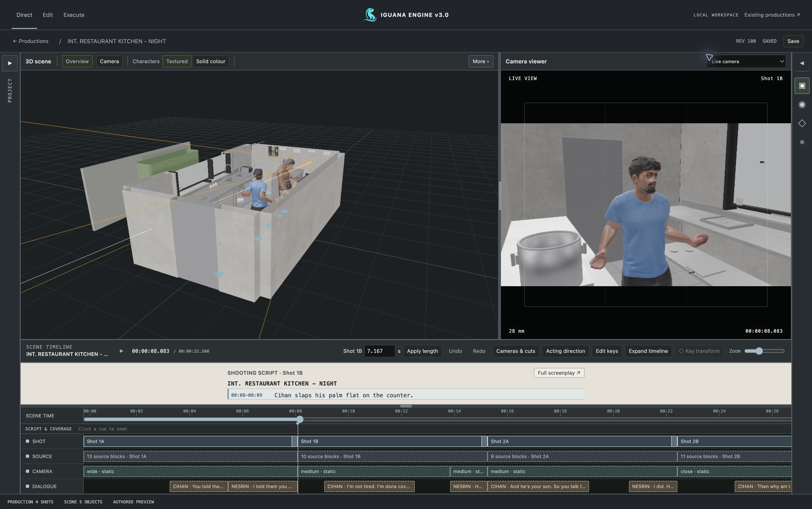Select the 'close · static' camera block
Viewport: 812px width, 509px height.
[734, 471]
